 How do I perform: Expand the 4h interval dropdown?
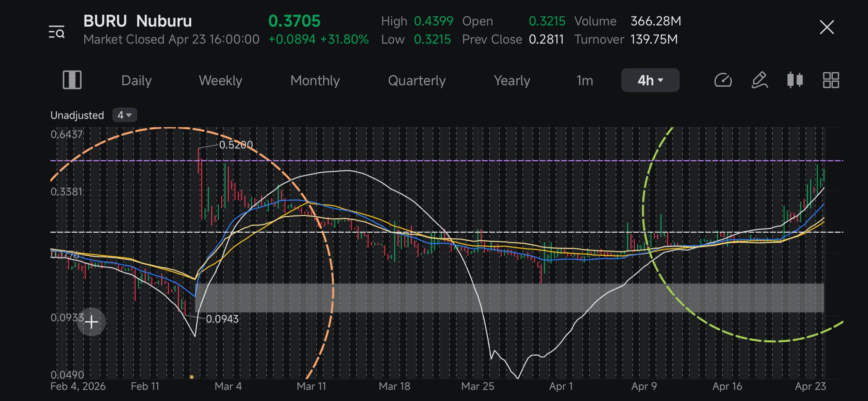point(650,80)
